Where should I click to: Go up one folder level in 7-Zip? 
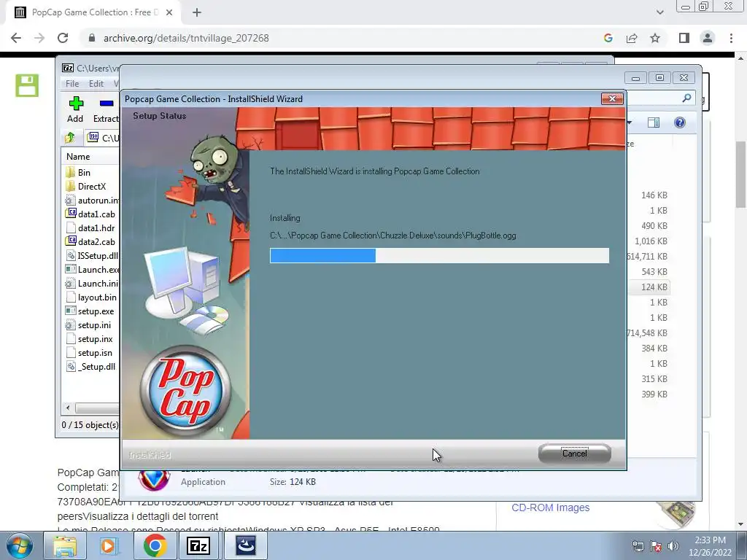(70, 138)
